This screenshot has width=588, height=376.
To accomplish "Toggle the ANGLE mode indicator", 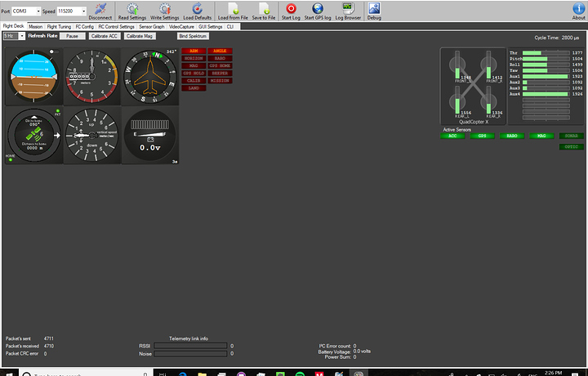I will [x=220, y=51].
